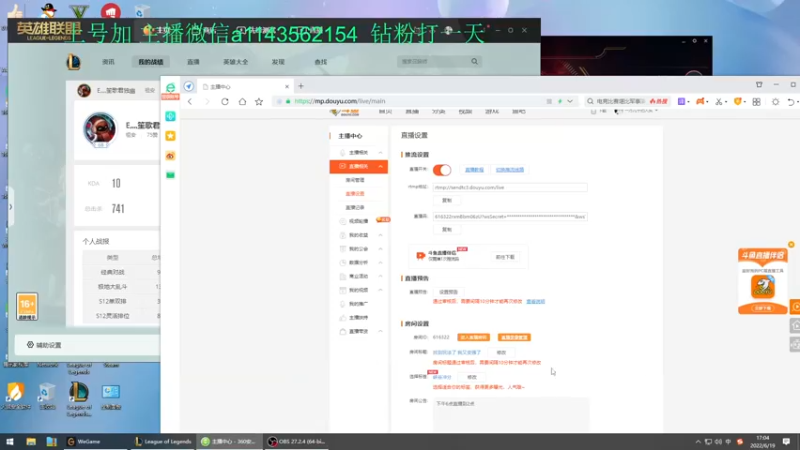Click the undo arrow icon in browser toolbar
Screen dimensions: 800x450
(x=791, y=102)
